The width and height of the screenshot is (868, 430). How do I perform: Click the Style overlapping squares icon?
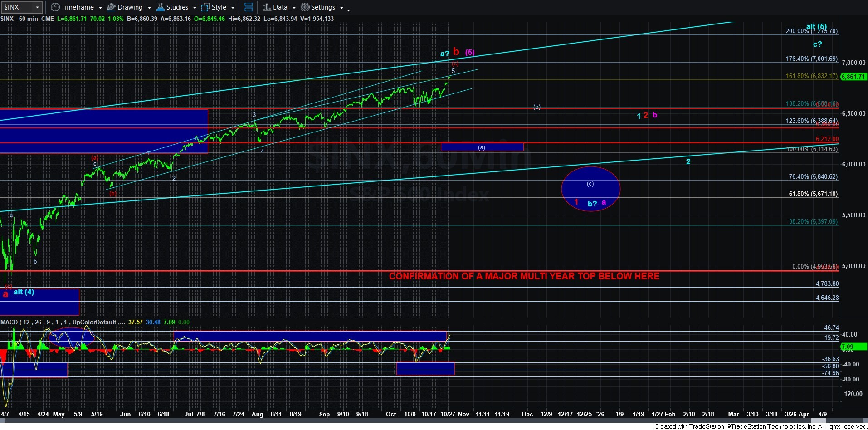point(205,7)
